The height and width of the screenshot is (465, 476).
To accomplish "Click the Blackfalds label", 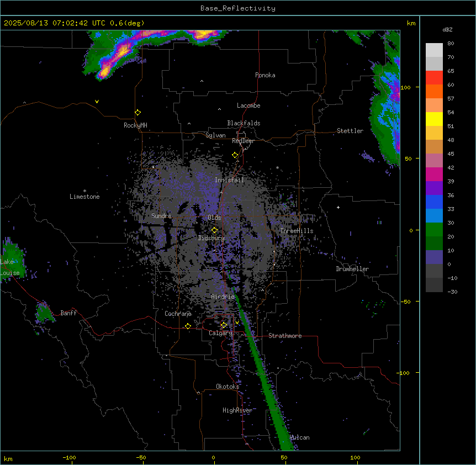I will [244, 123].
